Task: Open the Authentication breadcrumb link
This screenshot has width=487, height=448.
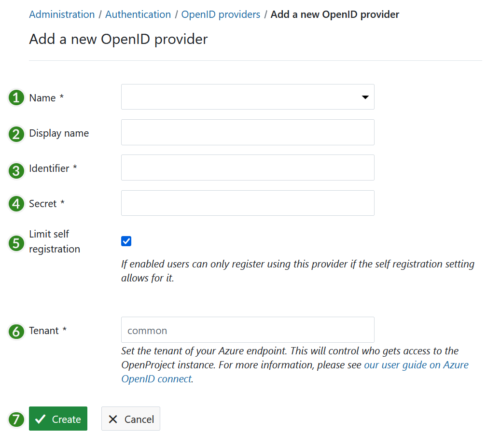Action: tap(138, 14)
